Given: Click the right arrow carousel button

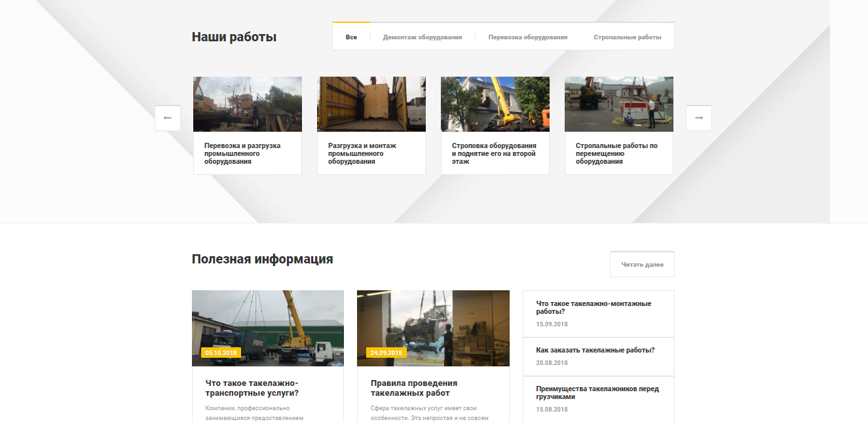Looking at the screenshot, I should (698, 118).
